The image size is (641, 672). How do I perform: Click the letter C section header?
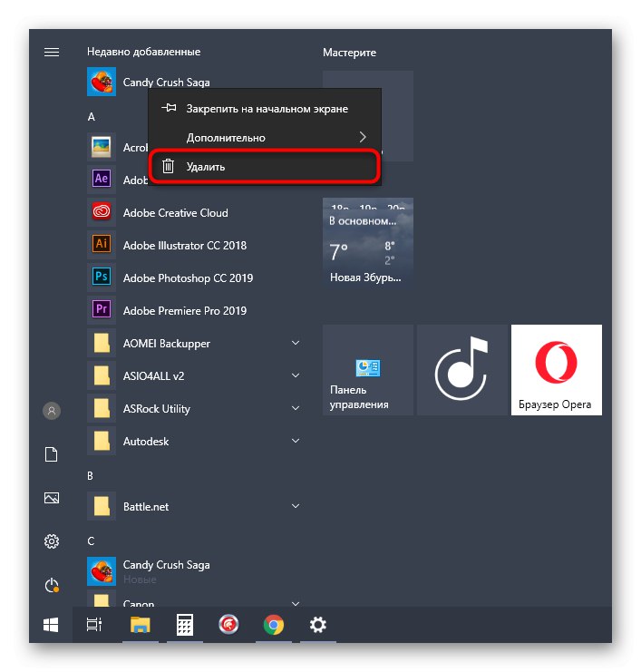click(91, 541)
